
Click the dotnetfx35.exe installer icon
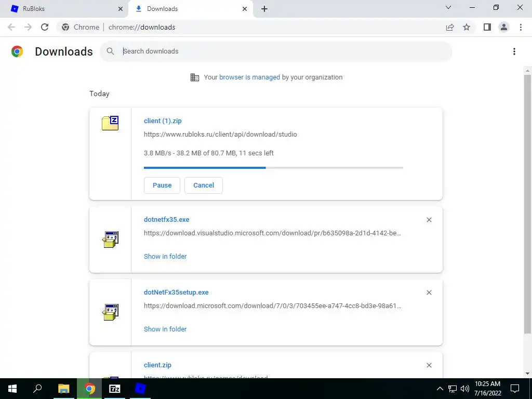point(110,239)
